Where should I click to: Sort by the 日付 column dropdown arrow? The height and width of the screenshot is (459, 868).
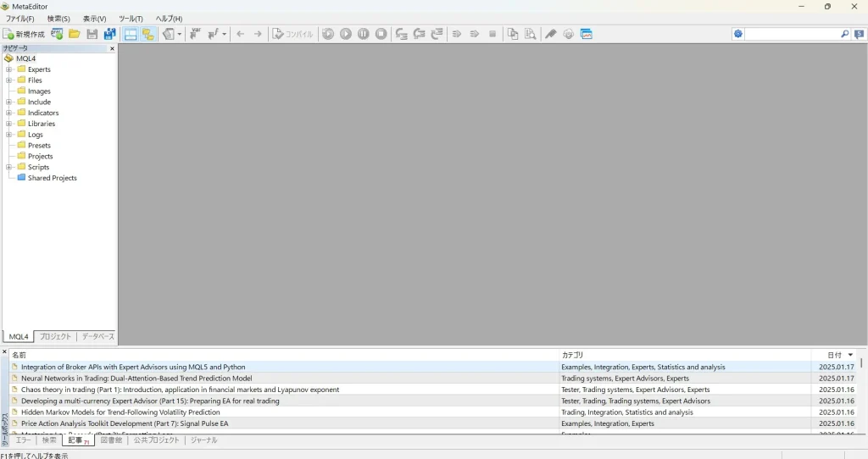pos(851,355)
